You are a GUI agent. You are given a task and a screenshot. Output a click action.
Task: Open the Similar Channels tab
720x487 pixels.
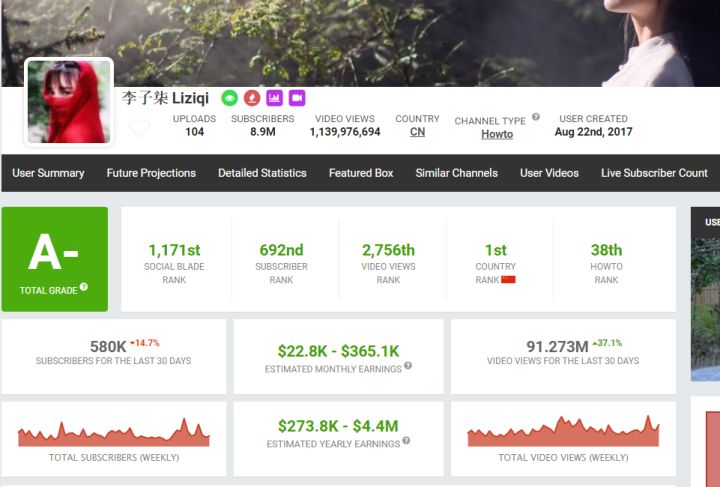[456, 173]
